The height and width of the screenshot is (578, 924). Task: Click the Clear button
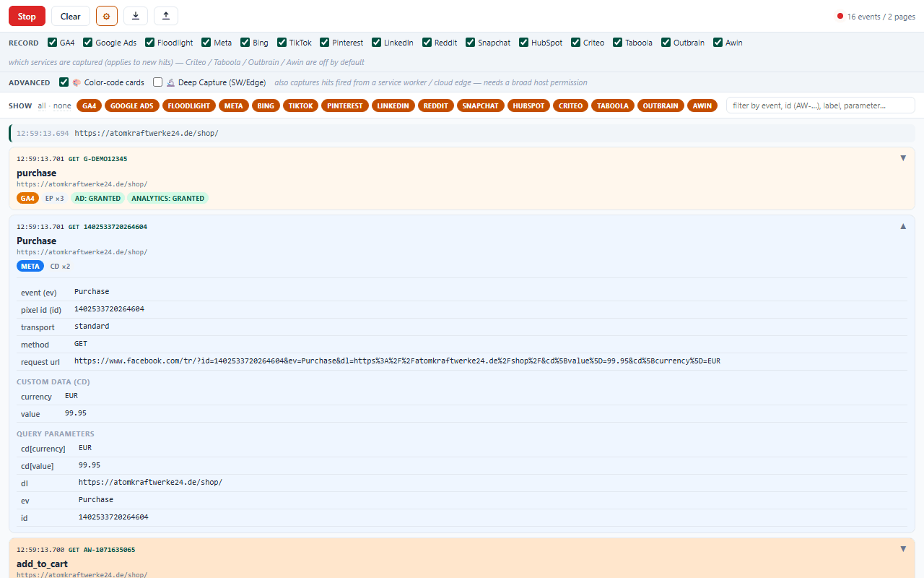(x=71, y=16)
